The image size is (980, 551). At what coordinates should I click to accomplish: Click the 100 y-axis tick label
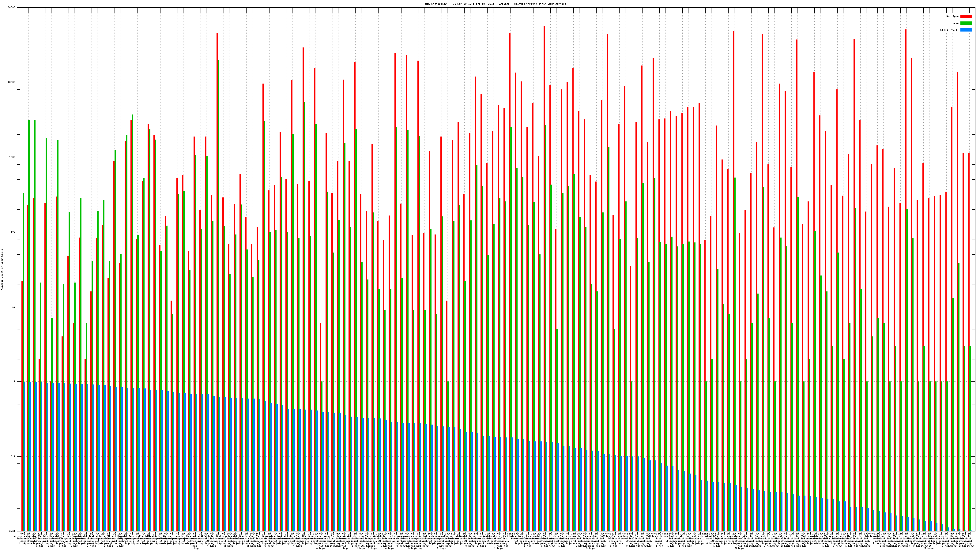[13, 232]
